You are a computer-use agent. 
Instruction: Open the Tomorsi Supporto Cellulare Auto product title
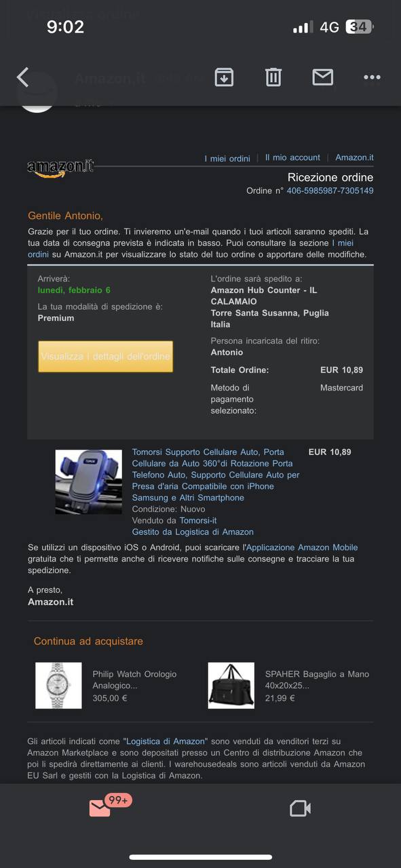click(x=216, y=475)
